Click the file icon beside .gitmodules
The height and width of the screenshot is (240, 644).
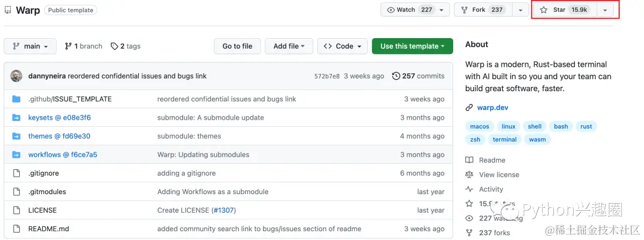(17, 192)
